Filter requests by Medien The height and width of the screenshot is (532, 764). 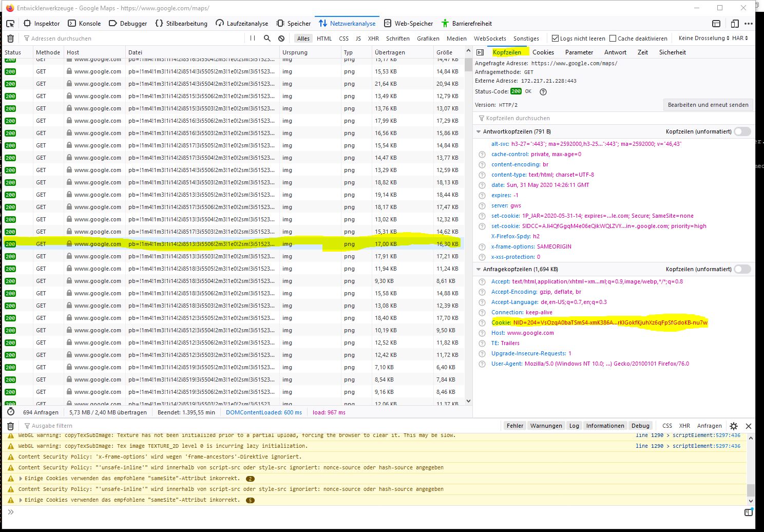pyautogui.click(x=456, y=39)
